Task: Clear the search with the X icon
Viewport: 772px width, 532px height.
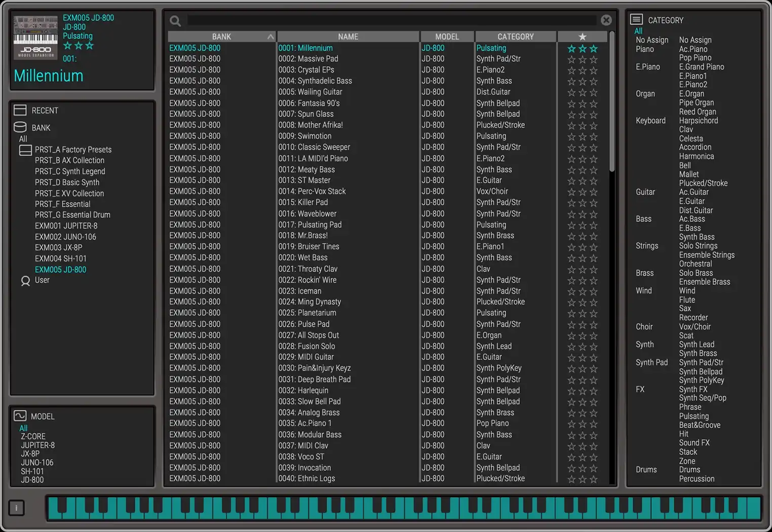Action: [x=606, y=20]
